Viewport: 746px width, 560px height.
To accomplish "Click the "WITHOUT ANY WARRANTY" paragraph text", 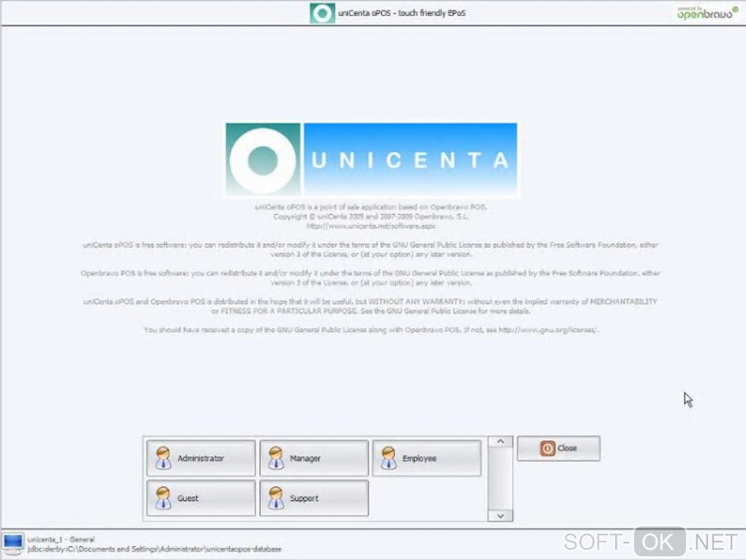I will [370, 306].
